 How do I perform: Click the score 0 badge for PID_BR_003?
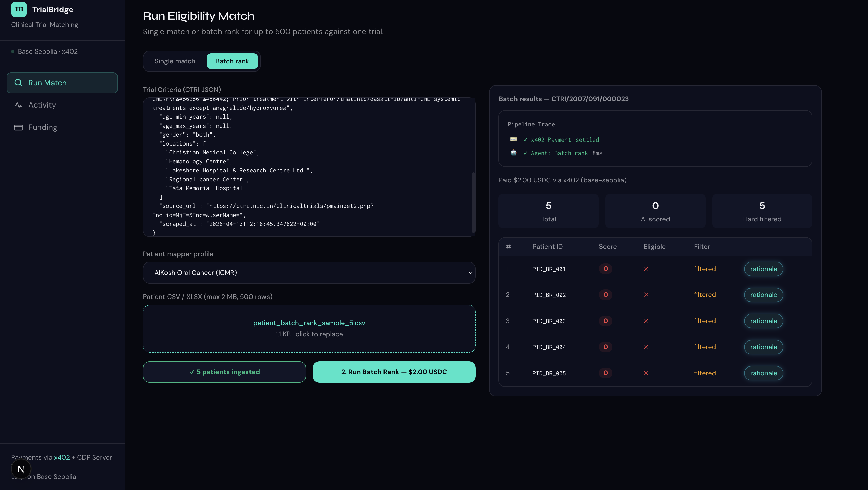pyautogui.click(x=605, y=321)
